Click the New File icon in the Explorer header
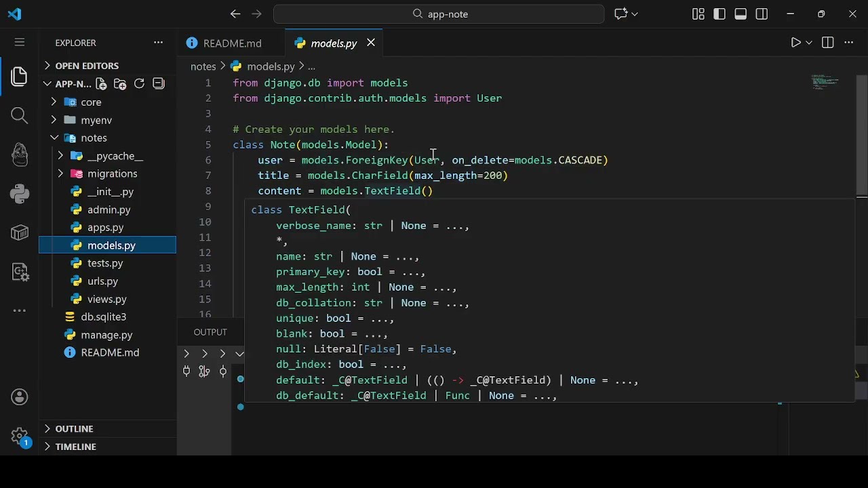The height and width of the screenshot is (488, 868). [x=101, y=83]
